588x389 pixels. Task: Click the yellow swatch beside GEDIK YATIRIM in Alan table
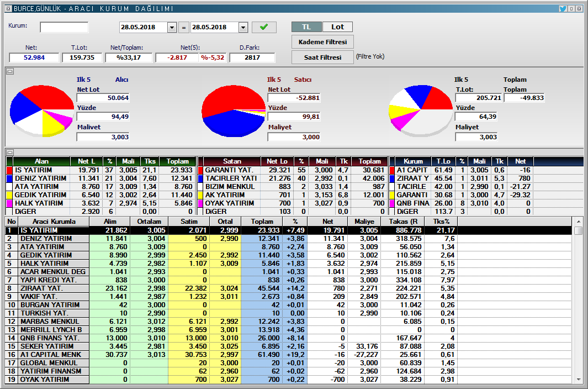pos(10,195)
